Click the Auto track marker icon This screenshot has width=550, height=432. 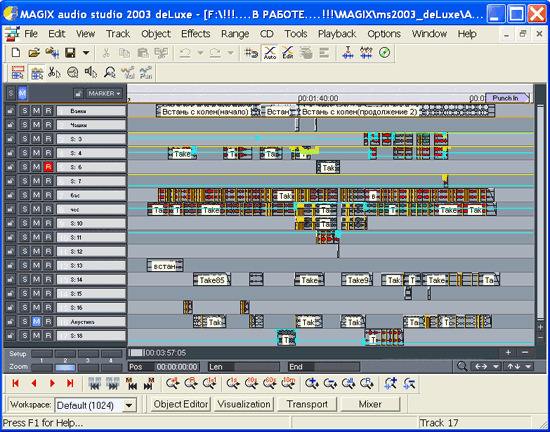[366, 53]
